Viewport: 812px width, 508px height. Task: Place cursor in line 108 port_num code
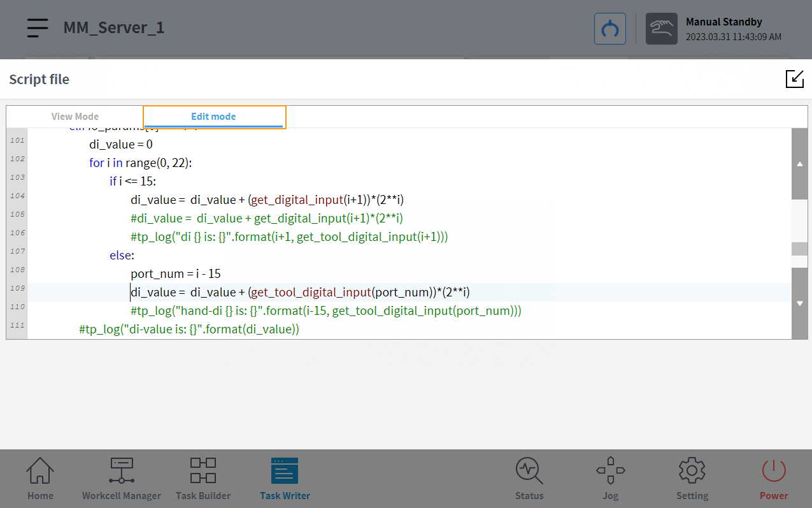point(176,273)
